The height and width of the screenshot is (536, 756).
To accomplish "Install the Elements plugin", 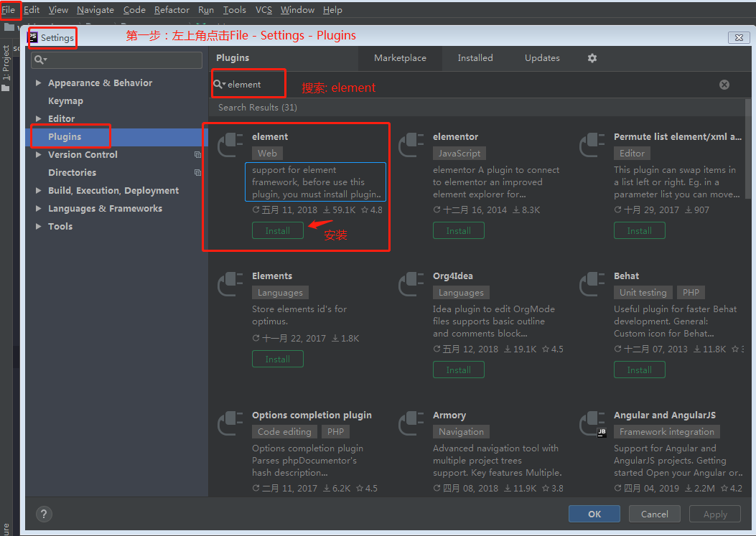I will (x=278, y=359).
